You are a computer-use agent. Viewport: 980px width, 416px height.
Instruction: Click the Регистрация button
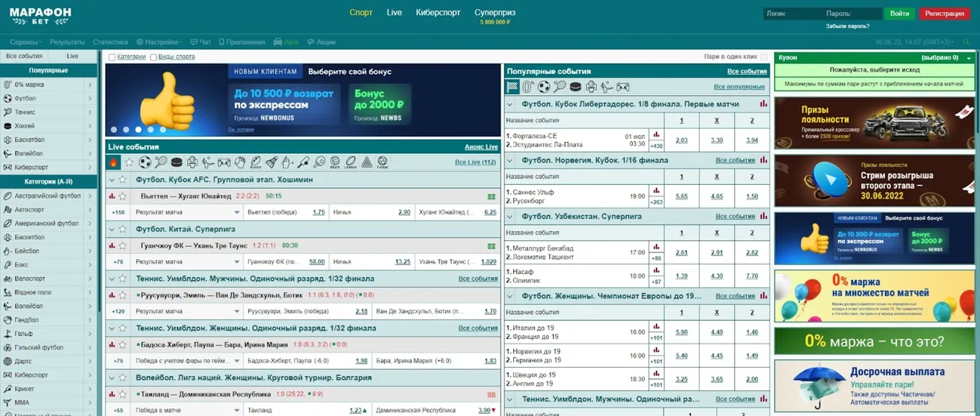point(944,14)
